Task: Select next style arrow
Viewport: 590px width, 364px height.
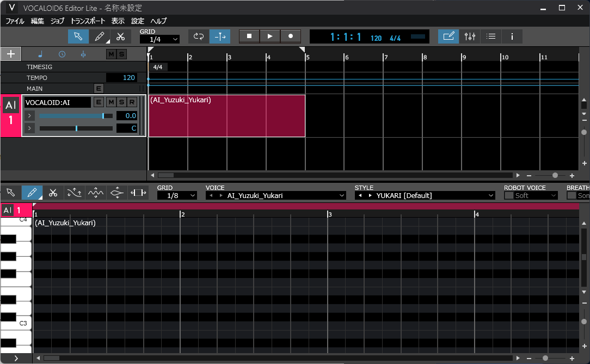Action: [370, 195]
